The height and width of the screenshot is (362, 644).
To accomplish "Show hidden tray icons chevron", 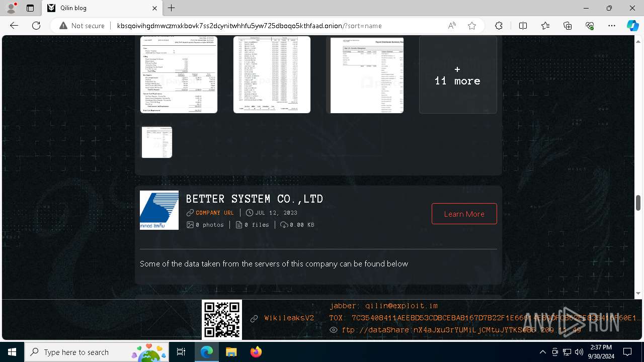I will [x=542, y=352].
